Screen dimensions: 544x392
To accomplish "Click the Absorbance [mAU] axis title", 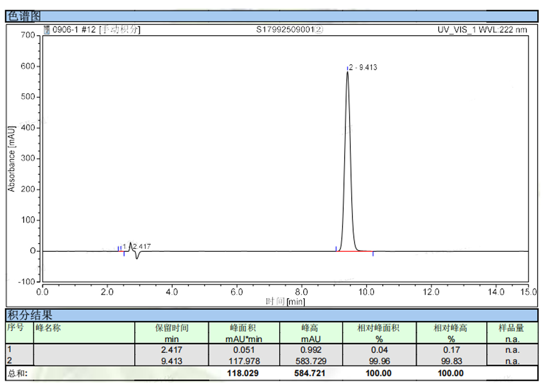I will pyautogui.click(x=12, y=159).
